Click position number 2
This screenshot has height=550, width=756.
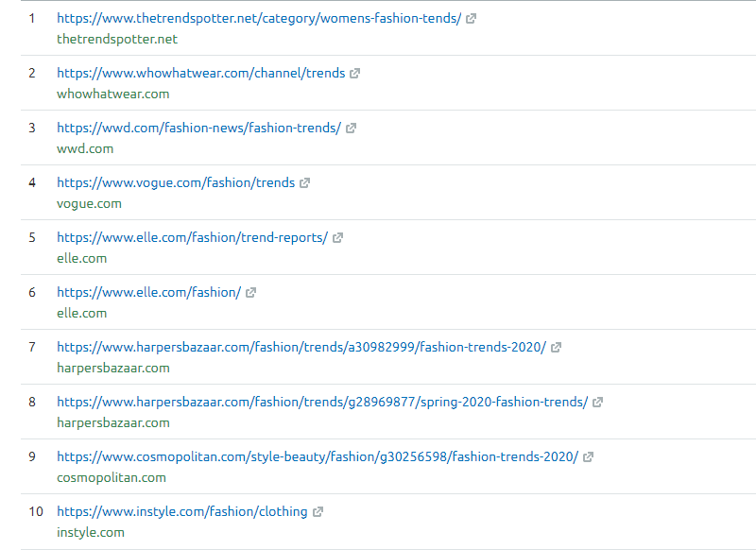tap(32, 74)
